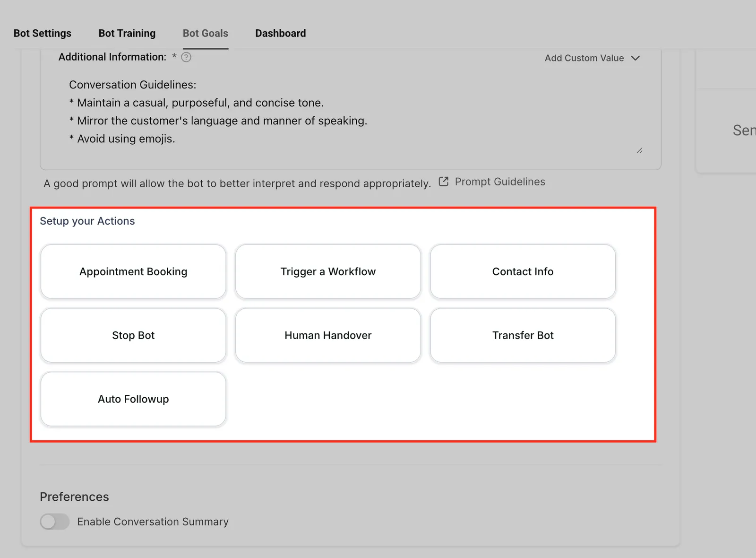Open the Contact Info action card
756x558 pixels.
pyautogui.click(x=523, y=271)
